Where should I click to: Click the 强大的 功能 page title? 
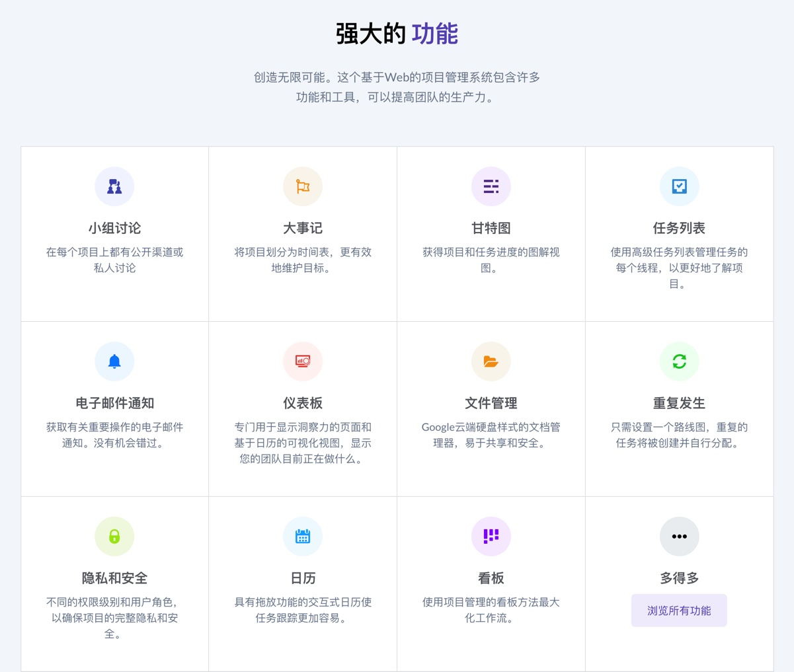[397, 34]
